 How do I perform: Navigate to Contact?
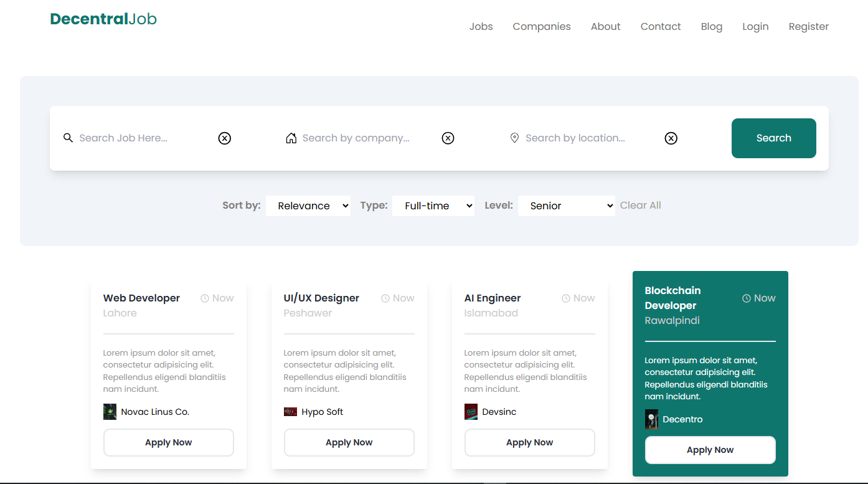(x=661, y=27)
